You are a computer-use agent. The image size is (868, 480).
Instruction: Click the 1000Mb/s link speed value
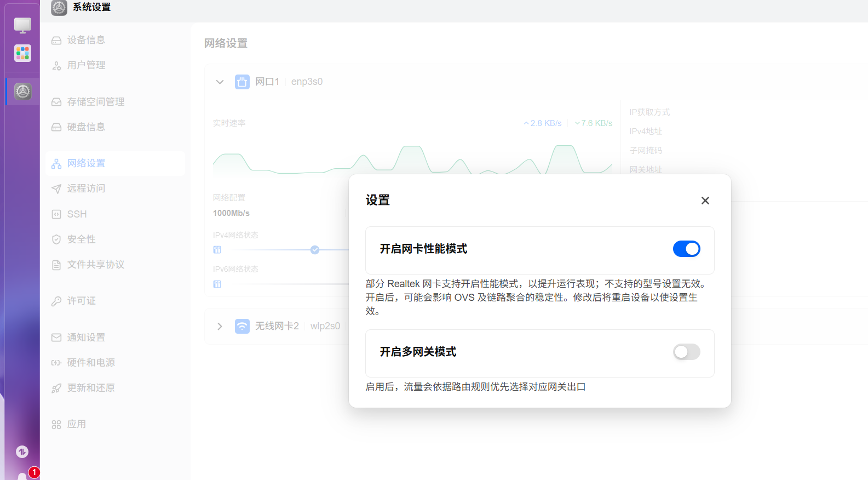[x=231, y=213]
